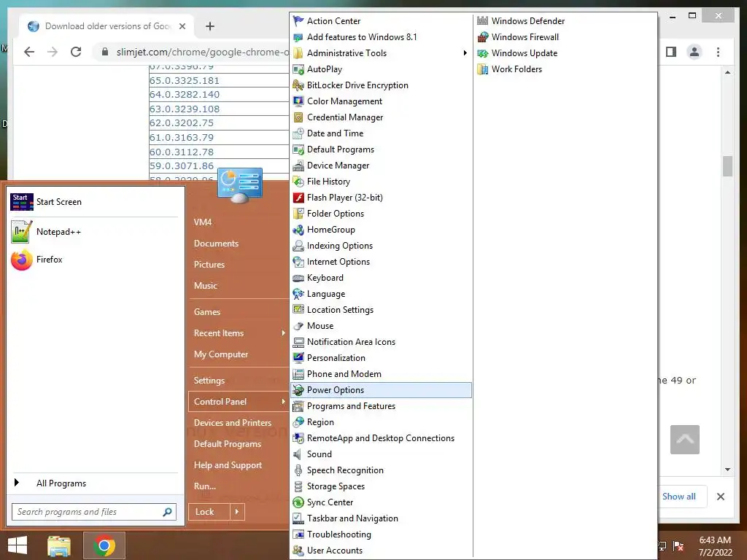The width and height of the screenshot is (747, 560).
Task: Click the Windows Firewall icon
Action: 483,37
